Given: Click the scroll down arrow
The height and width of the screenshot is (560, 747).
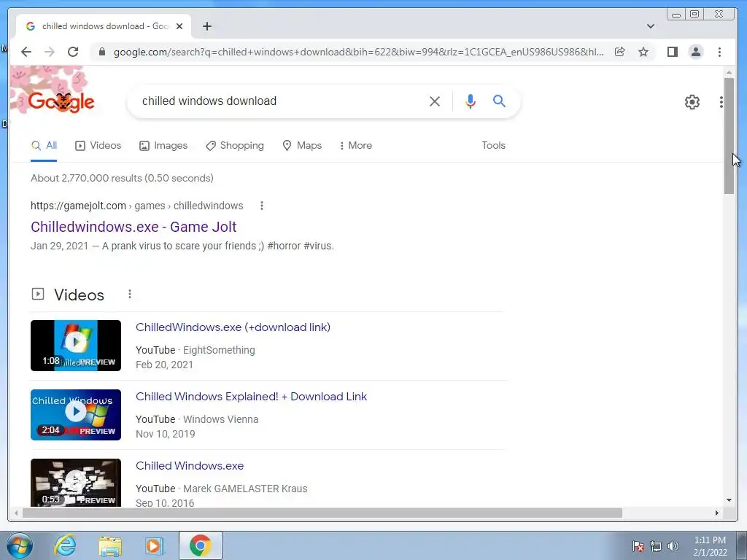Looking at the screenshot, I should point(729,500).
